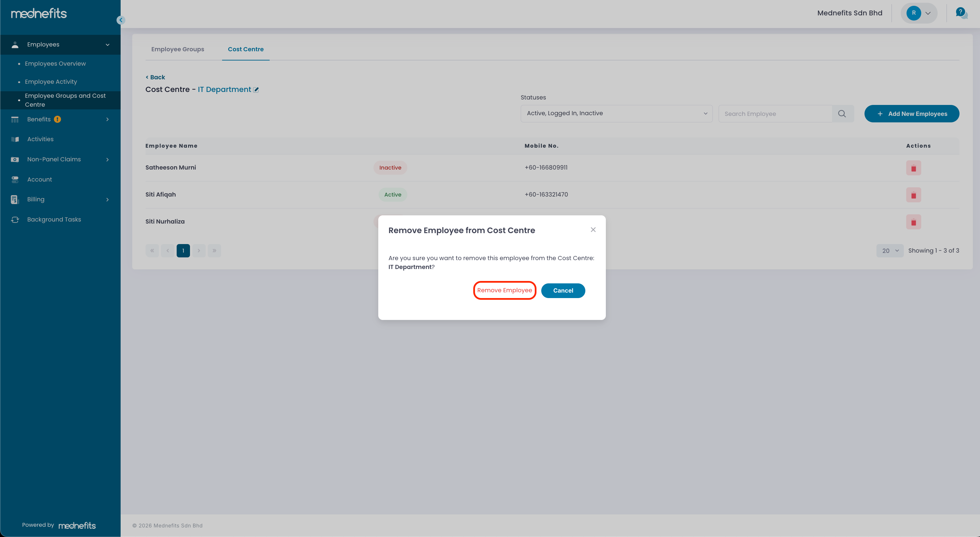
Task: Click the search magnifier icon
Action: coord(842,114)
